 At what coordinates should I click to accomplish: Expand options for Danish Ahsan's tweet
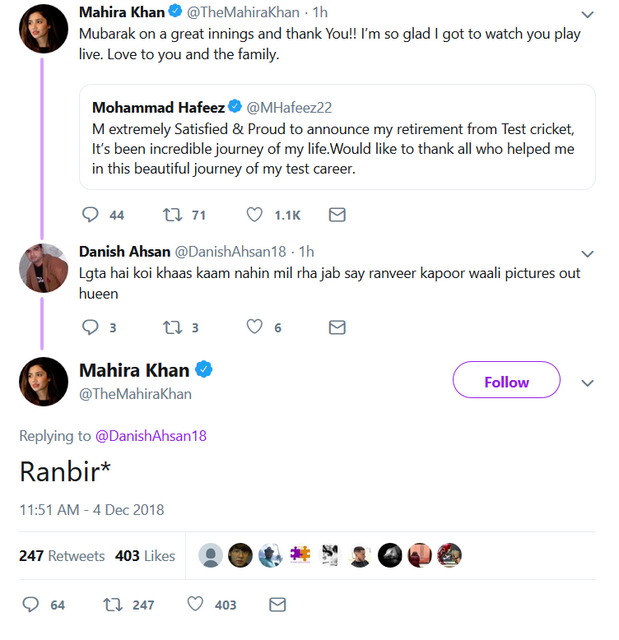pos(587,254)
